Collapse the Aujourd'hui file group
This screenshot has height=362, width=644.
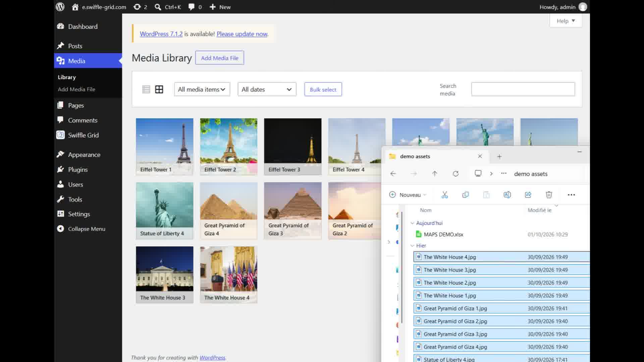tap(412, 223)
